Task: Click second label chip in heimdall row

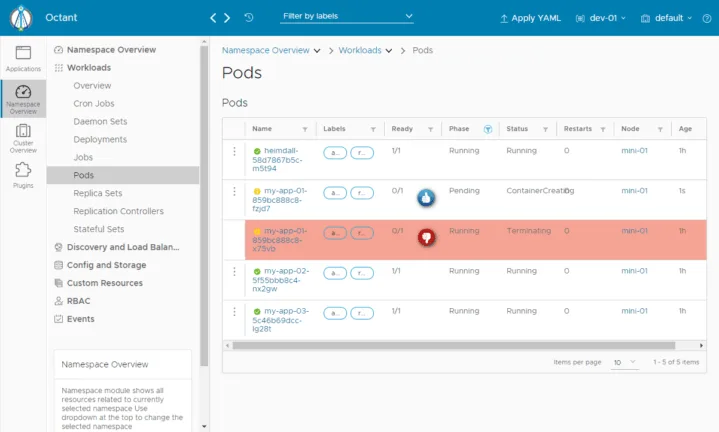Action: pyautogui.click(x=362, y=153)
